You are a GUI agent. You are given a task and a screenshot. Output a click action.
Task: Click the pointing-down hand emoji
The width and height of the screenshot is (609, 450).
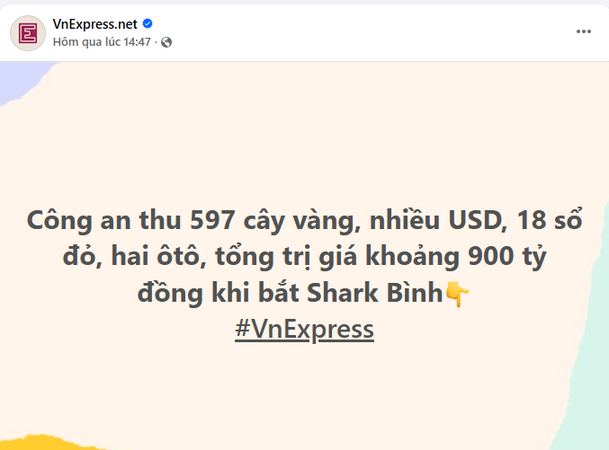point(457,294)
